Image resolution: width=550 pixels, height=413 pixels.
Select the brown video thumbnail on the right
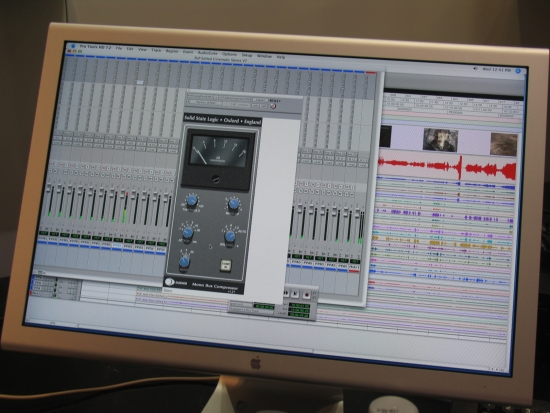pos(504,144)
